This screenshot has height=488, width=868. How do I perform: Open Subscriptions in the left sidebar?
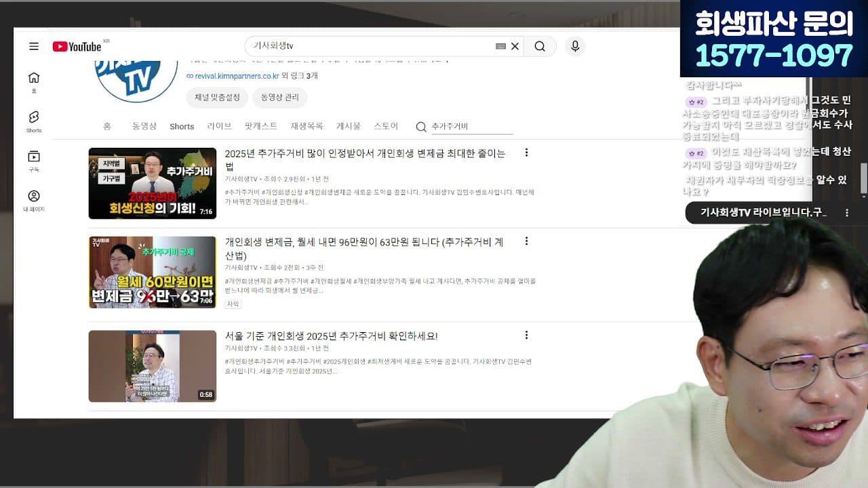(x=34, y=161)
